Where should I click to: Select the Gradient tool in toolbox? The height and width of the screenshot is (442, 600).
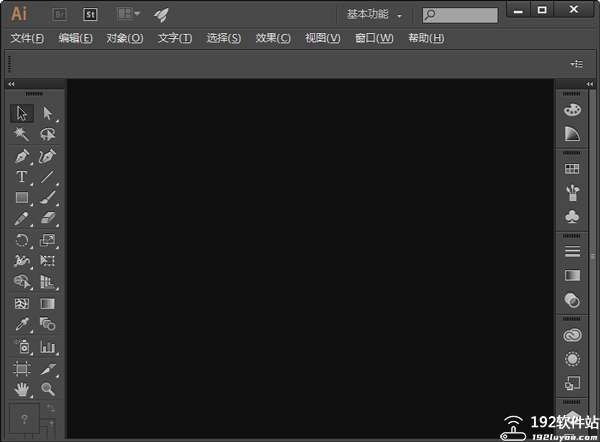coord(47,304)
